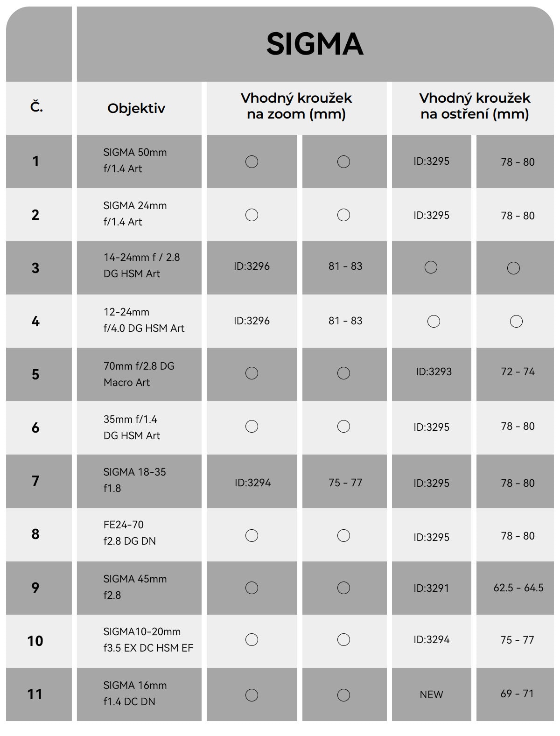Select the SIGMA 50mm f/1.4 Art cell

tap(139, 161)
